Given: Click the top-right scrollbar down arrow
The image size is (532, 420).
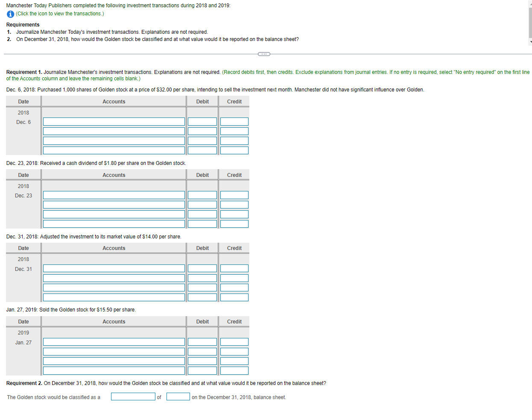Looking at the screenshot, I should pos(530,42).
